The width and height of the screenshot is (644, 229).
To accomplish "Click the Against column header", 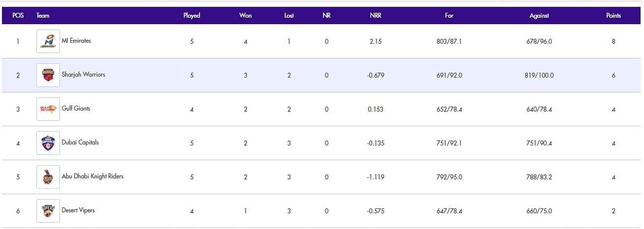I will click(x=539, y=16).
